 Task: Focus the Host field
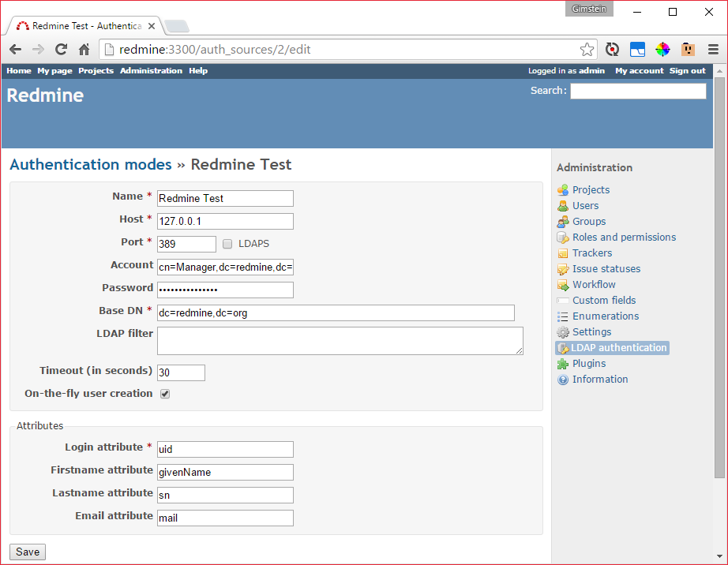[225, 221]
